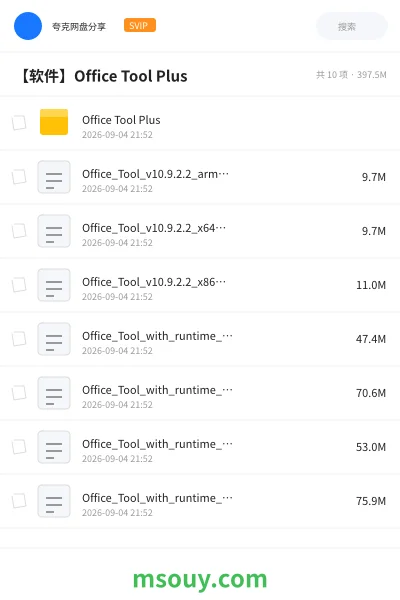Click the 53.0M size value
The image size is (400, 600).
[371, 447]
